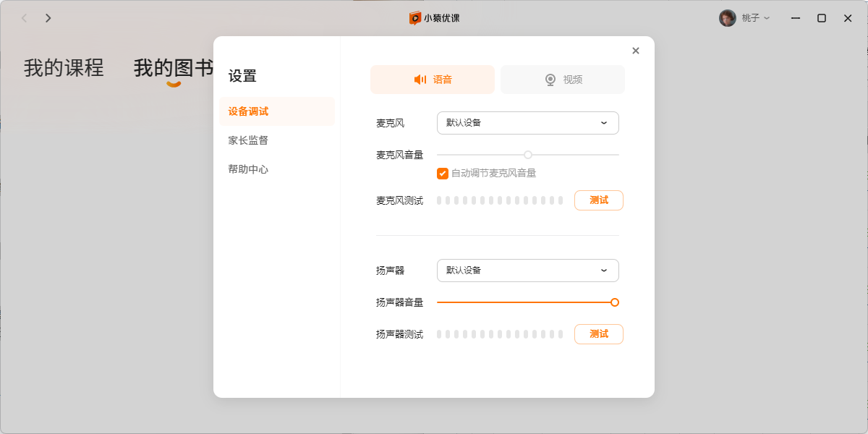Click the webcam icon on the 视频 tab
This screenshot has height=434, width=868.
(550, 80)
